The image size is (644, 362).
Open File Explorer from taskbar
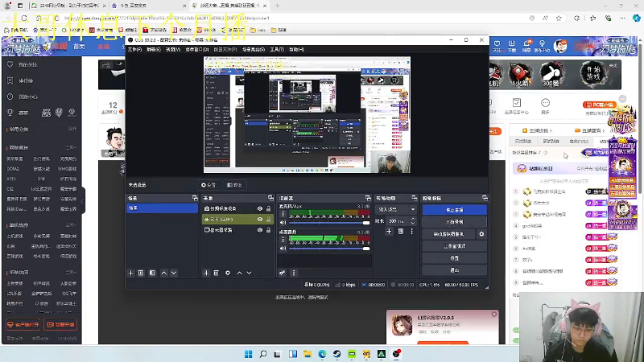308,354
